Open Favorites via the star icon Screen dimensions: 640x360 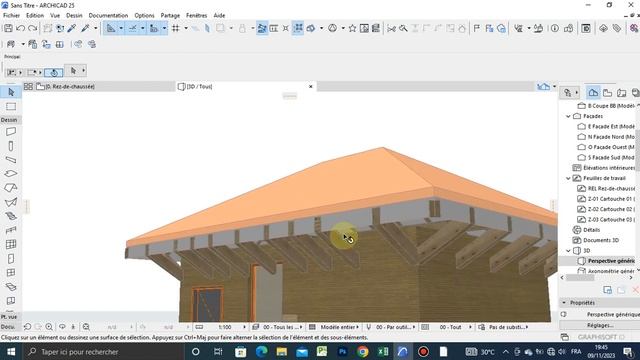tap(352, 28)
